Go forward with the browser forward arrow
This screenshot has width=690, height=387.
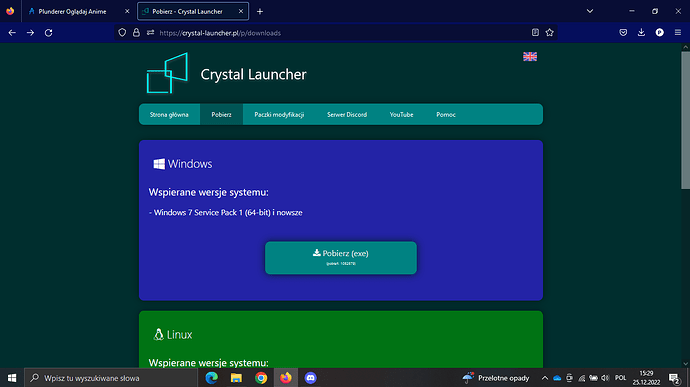pyautogui.click(x=30, y=33)
